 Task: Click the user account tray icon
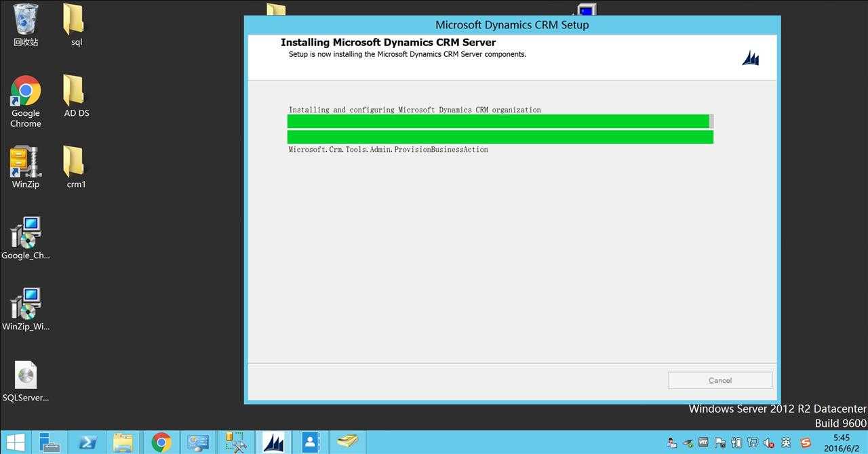click(x=671, y=442)
